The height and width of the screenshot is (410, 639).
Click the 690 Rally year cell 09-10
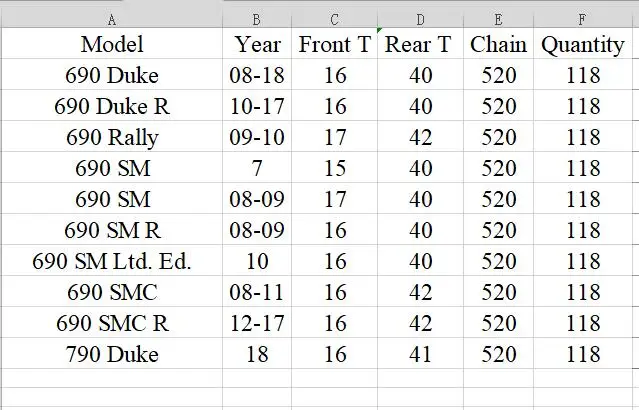(257, 137)
